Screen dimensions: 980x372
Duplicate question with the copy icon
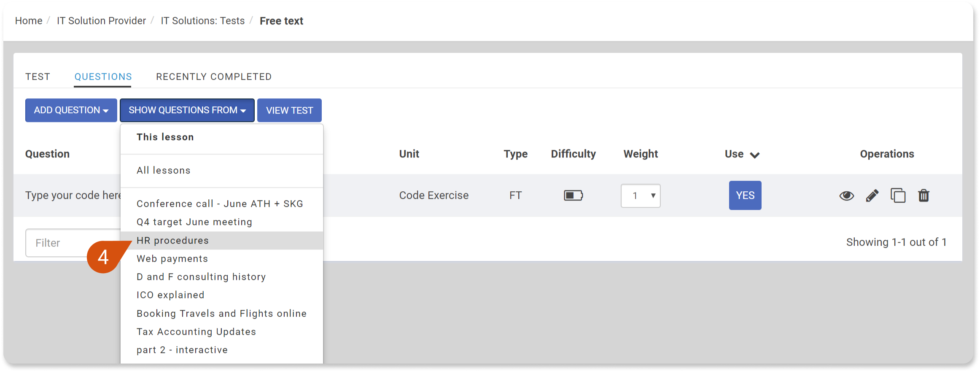[898, 196]
